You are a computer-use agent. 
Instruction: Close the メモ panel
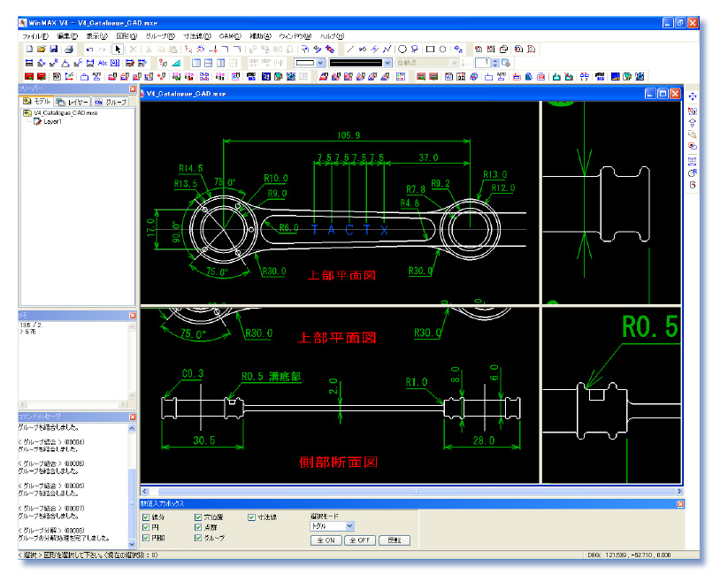click(133, 316)
